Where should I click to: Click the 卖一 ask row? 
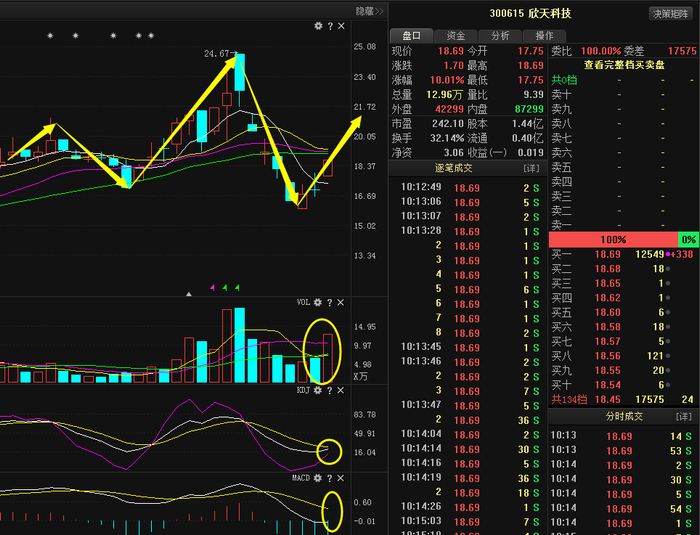click(x=622, y=225)
